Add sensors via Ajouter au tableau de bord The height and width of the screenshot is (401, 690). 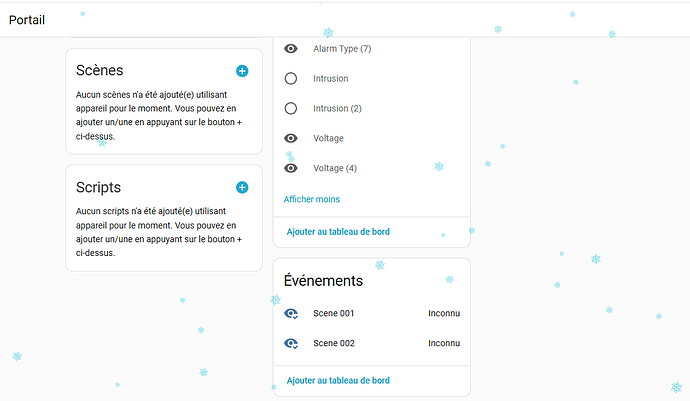pos(338,232)
